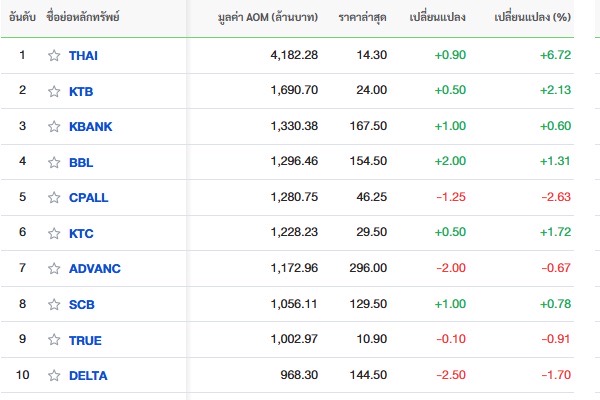Favorite ADVANC using its star

[54, 268]
